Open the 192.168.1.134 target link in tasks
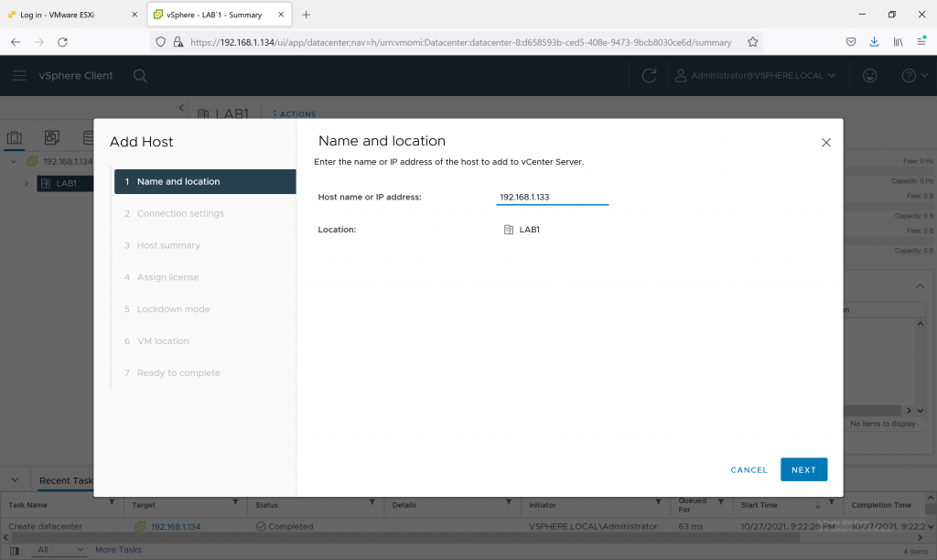Image resolution: width=937 pixels, height=560 pixels. coord(176,526)
